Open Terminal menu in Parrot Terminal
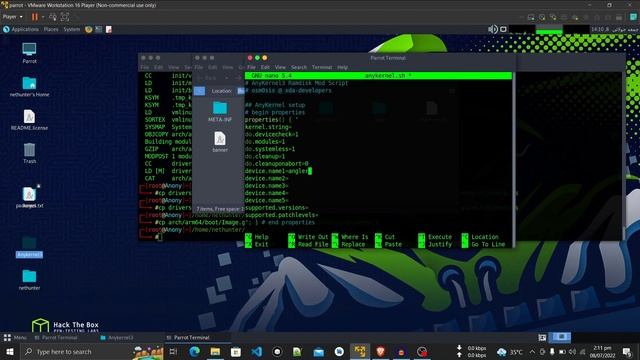 pos(322,67)
